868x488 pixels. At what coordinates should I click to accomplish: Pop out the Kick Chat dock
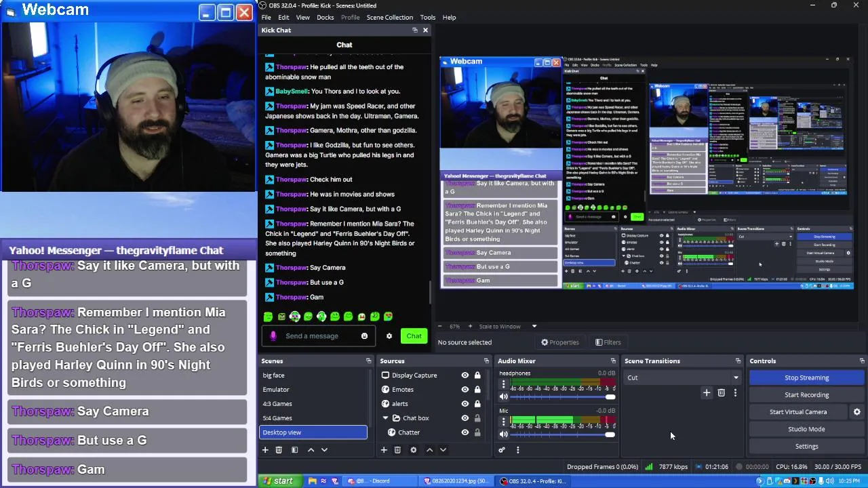415,30
